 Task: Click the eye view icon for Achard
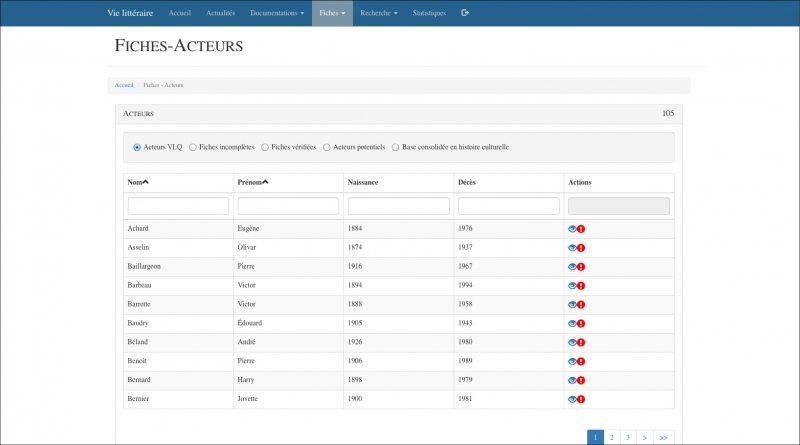[572, 229]
